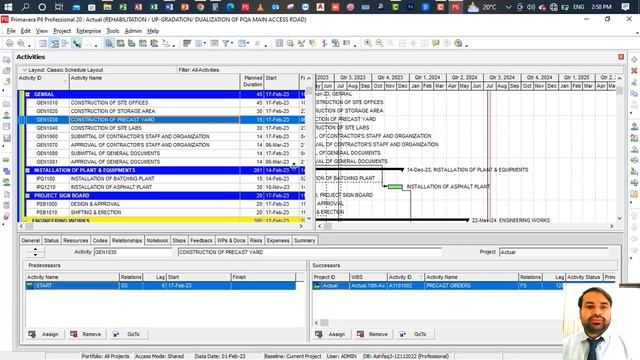The width and height of the screenshot is (640, 360).
Task: Open the Status details tab
Action: click(x=51, y=240)
